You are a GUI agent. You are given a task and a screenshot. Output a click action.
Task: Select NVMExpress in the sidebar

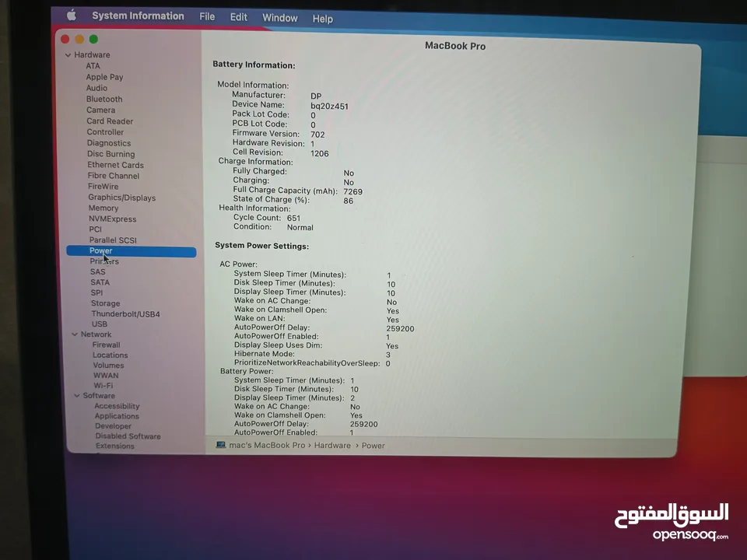pyautogui.click(x=112, y=219)
